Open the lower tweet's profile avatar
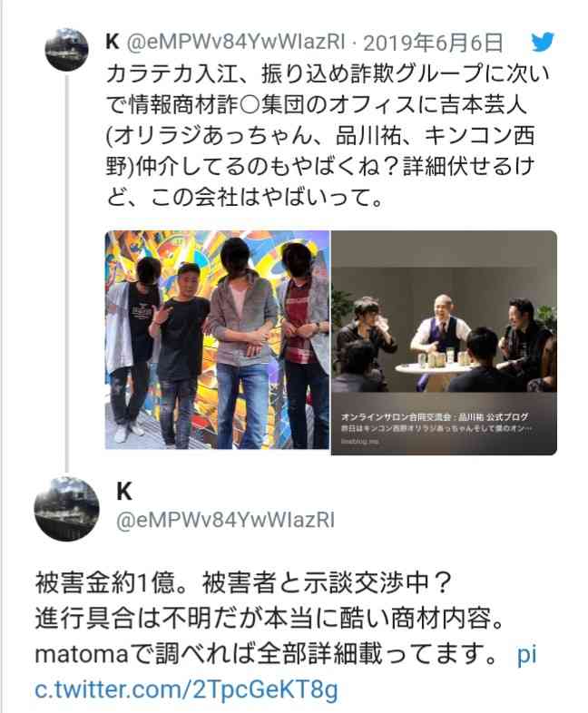This screenshot has width=588, height=713. [67, 508]
